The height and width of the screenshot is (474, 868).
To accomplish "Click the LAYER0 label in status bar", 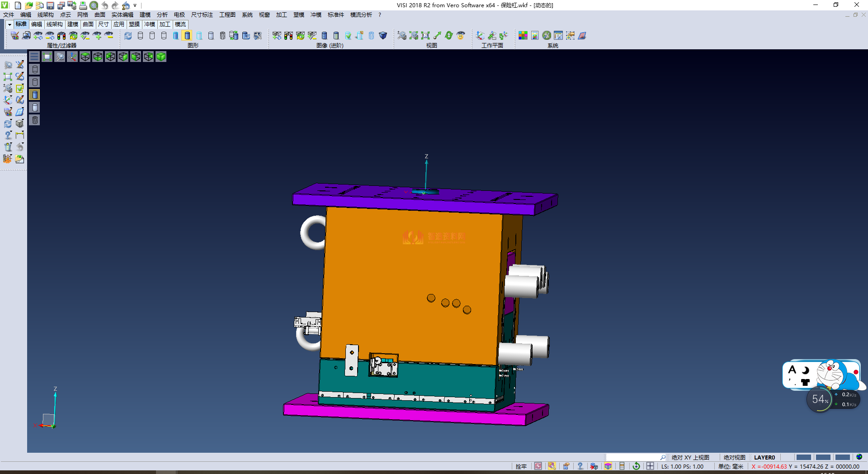I will coord(764,457).
